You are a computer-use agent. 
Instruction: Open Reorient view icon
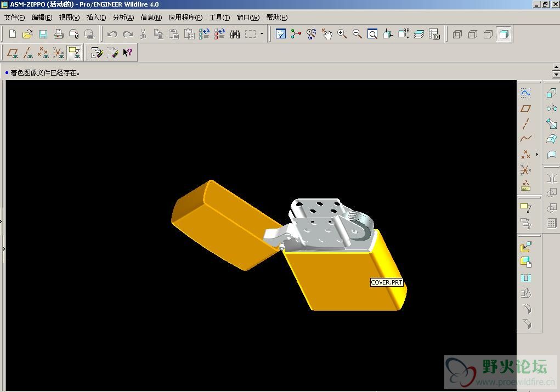click(x=388, y=34)
